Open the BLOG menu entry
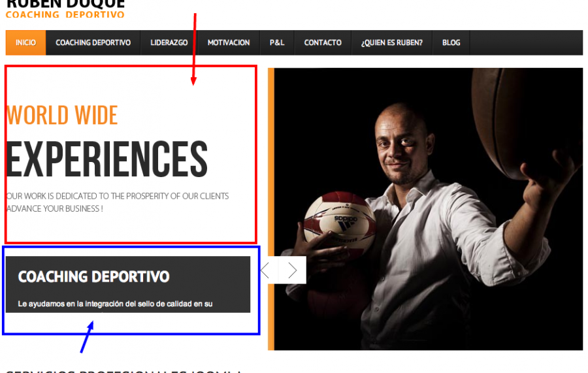 (x=451, y=42)
